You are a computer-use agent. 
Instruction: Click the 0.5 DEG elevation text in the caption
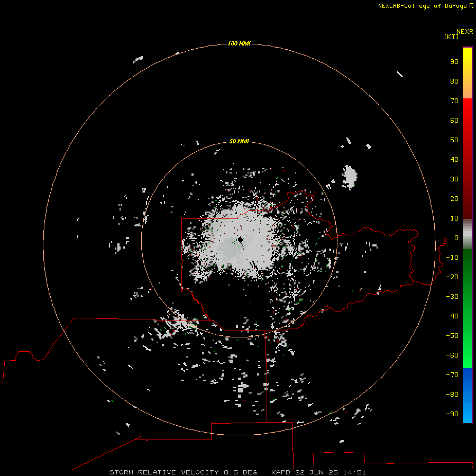[x=241, y=472]
